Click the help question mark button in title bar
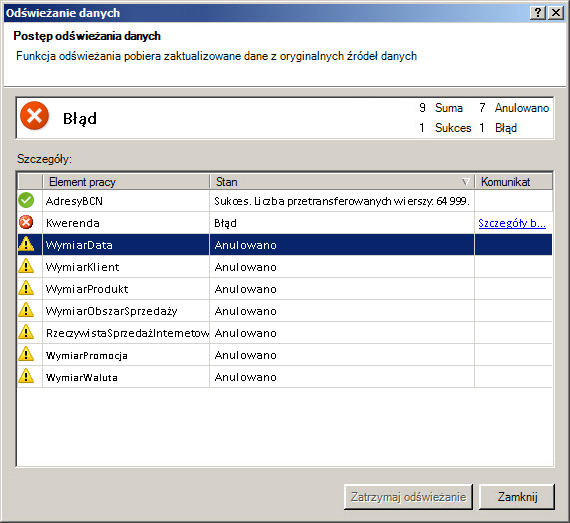Screen dimensions: 570x523 click(x=538, y=13)
